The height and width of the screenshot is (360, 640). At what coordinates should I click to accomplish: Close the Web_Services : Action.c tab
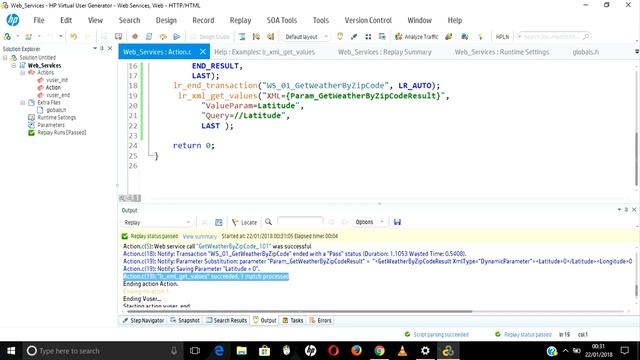pos(203,52)
